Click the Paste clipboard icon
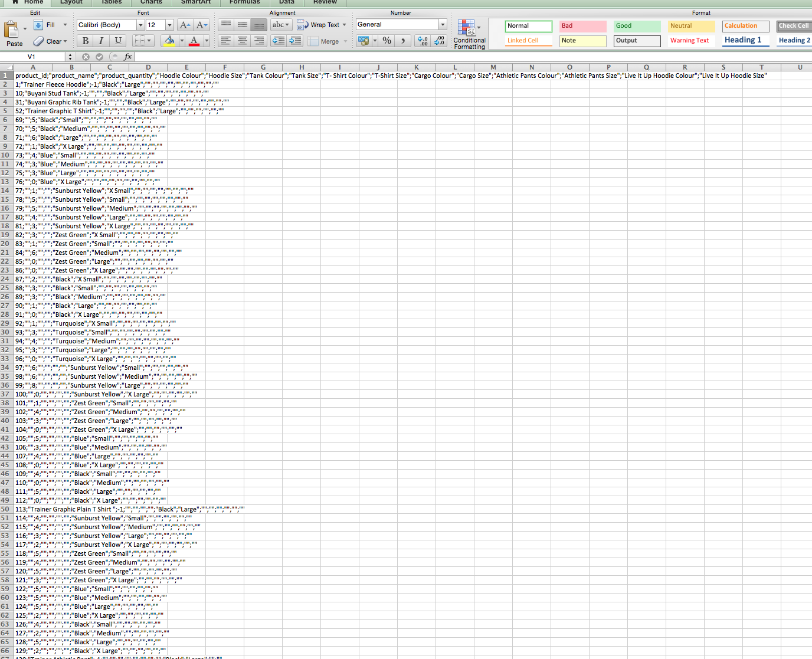The width and height of the screenshot is (812, 659). coord(11,29)
